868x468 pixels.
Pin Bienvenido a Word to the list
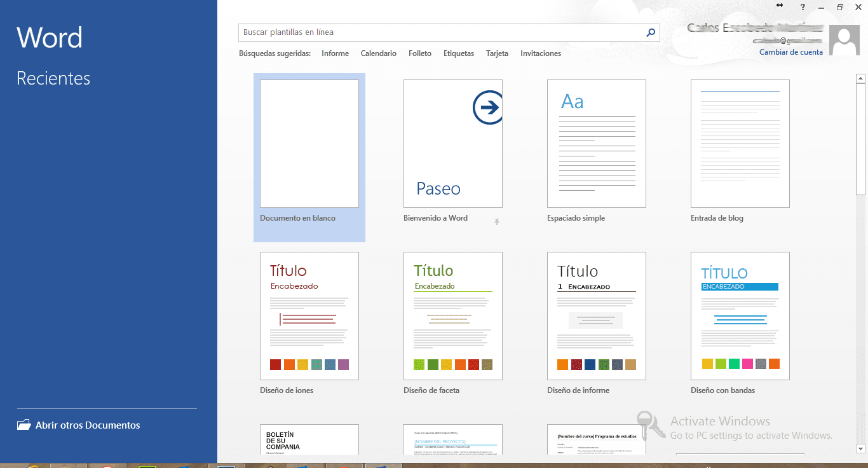coord(497,221)
